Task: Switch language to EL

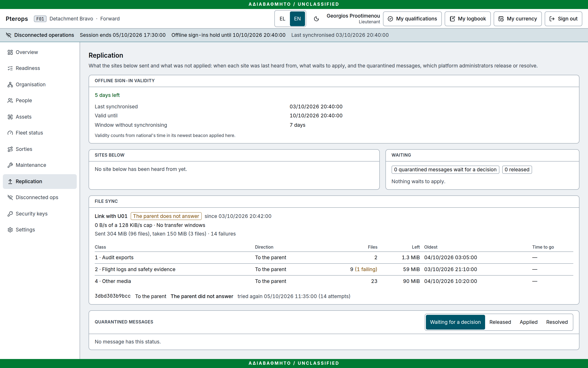Action: 282,19
